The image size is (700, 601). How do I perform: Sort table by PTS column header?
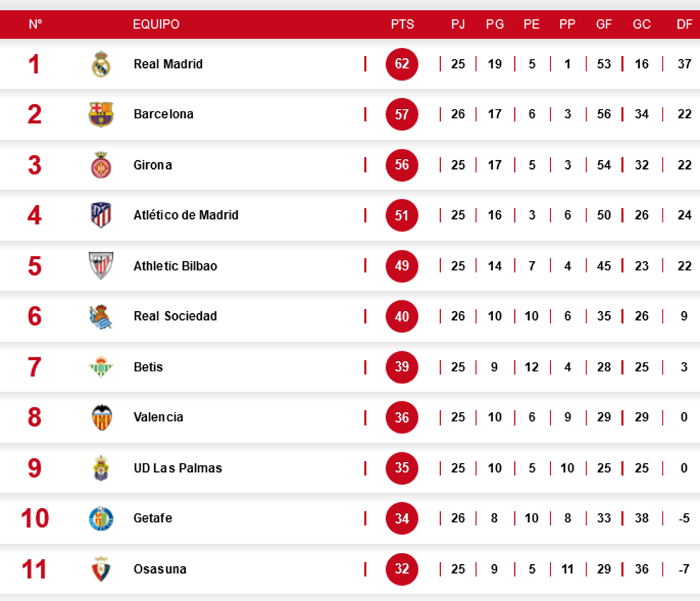[x=402, y=24]
